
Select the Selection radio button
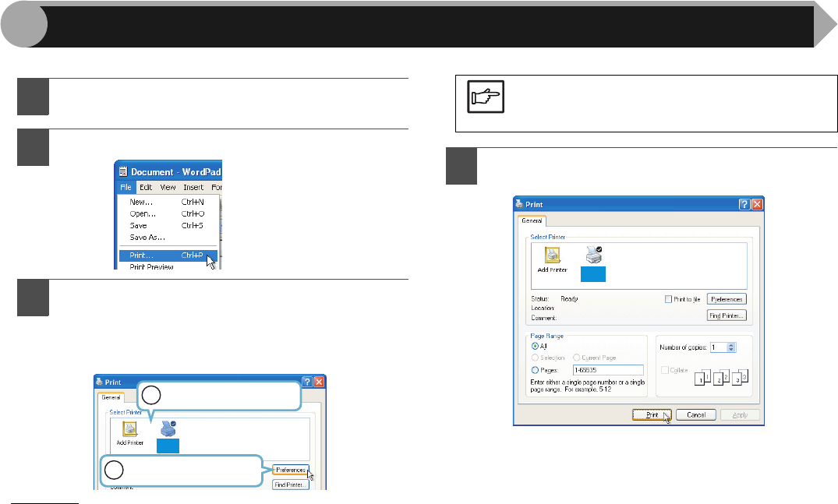click(x=535, y=358)
